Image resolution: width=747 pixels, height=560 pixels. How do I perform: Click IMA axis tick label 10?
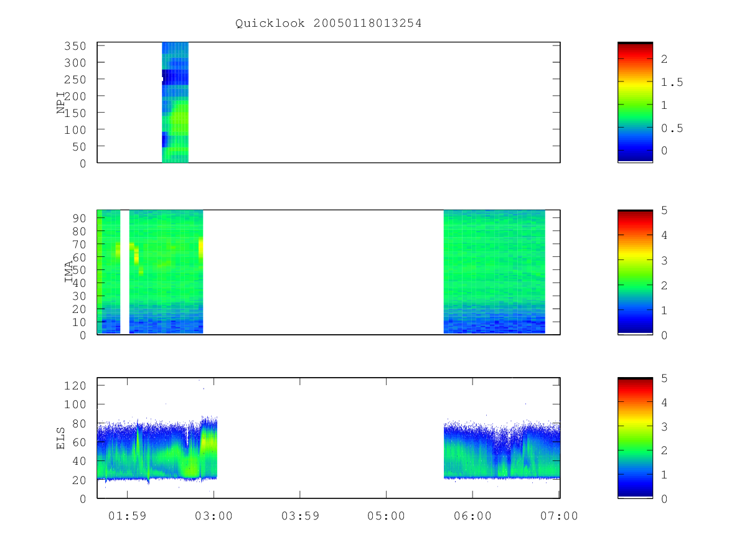(x=81, y=322)
